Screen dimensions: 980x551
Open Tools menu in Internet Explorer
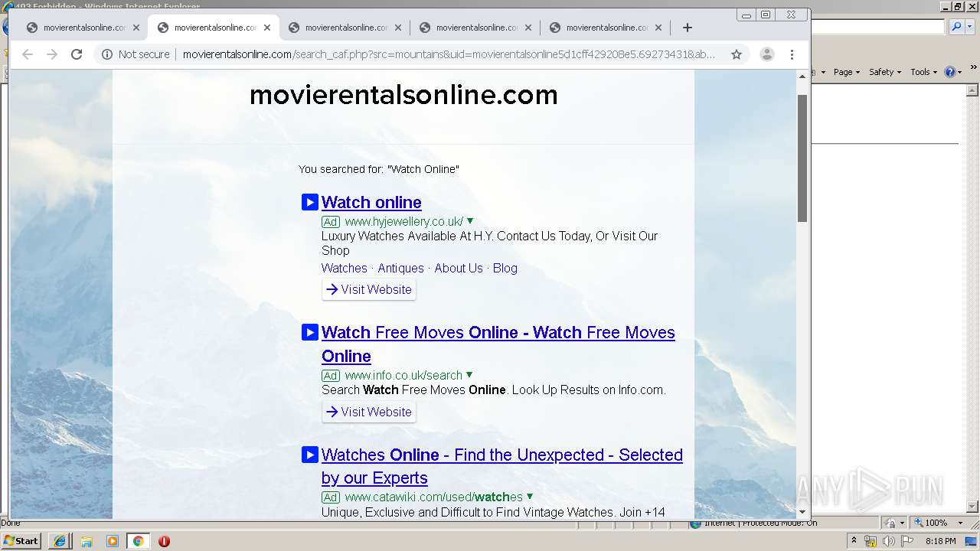pos(923,72)
